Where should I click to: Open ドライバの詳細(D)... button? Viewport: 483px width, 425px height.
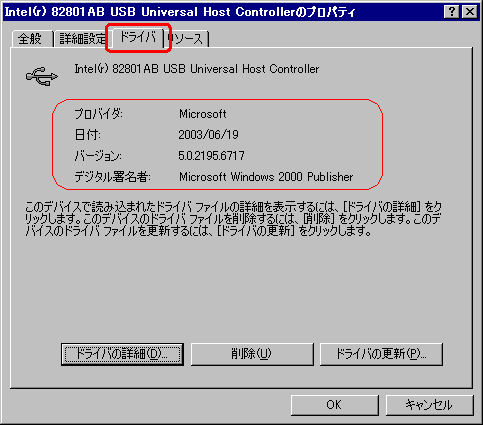pos(122,354)
